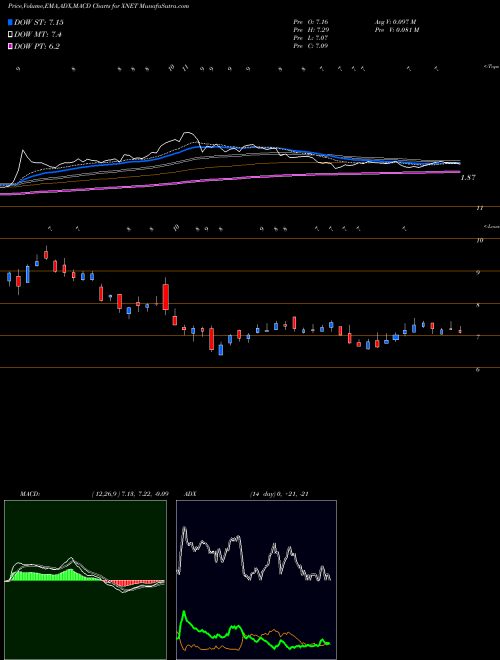Click the price axis label 7
The image size is (500, 660).
[x=478, y=338]
